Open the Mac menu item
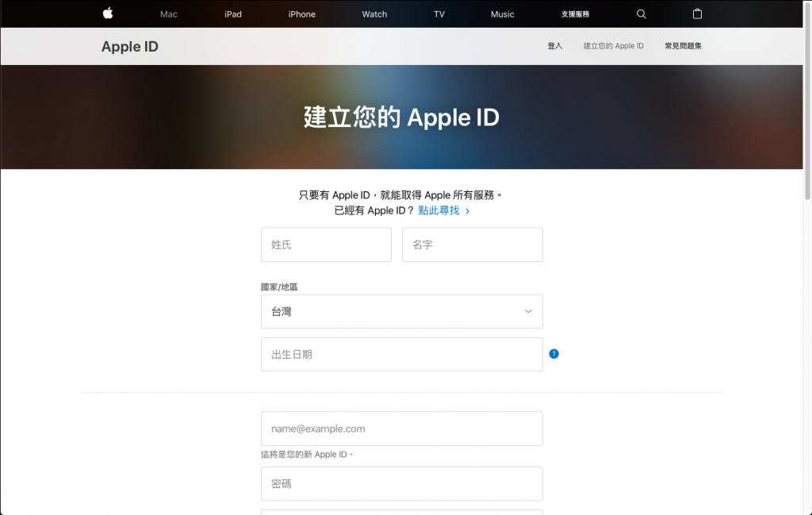812x515 pixels. click(169, 14)
